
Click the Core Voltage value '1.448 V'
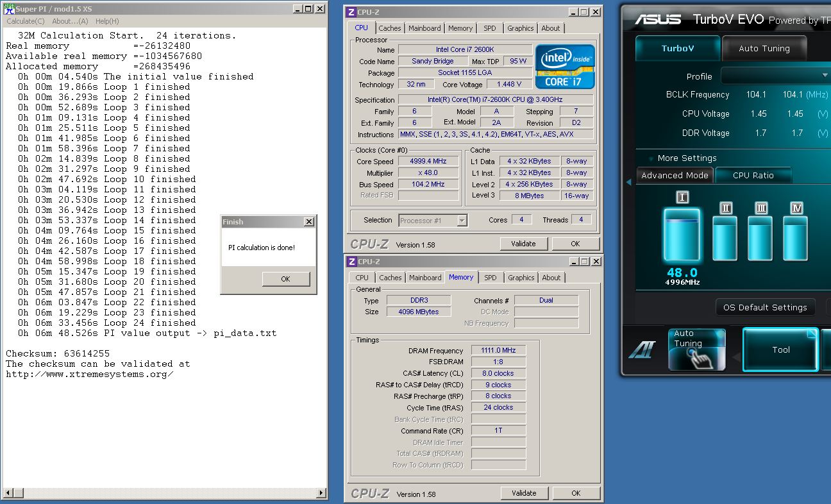click(508, 85)
